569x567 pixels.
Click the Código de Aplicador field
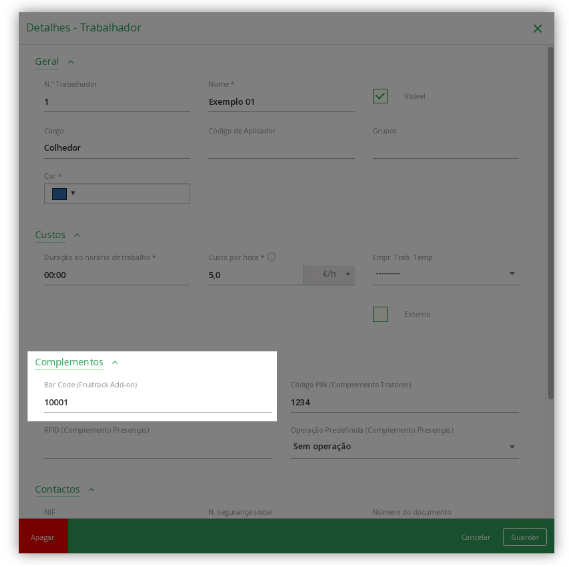[x=281, y=149]
